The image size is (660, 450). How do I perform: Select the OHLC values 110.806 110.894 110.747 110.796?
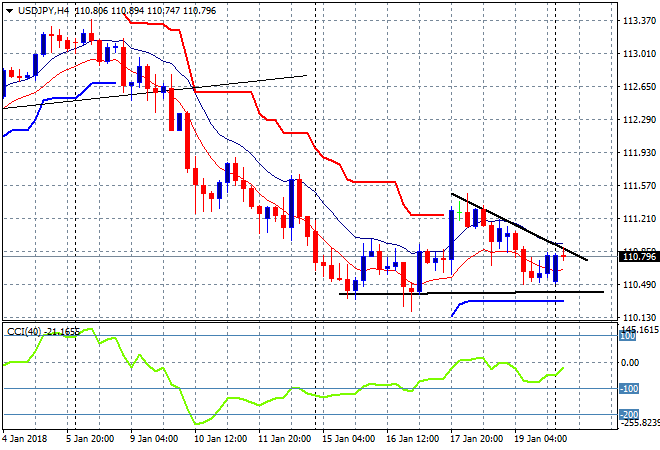[146, 11]
